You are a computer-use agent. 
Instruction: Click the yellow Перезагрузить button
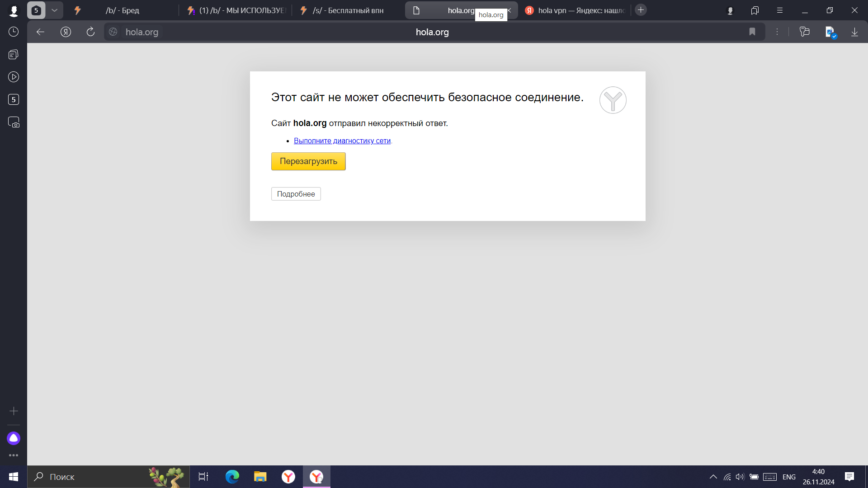[308, 161]
